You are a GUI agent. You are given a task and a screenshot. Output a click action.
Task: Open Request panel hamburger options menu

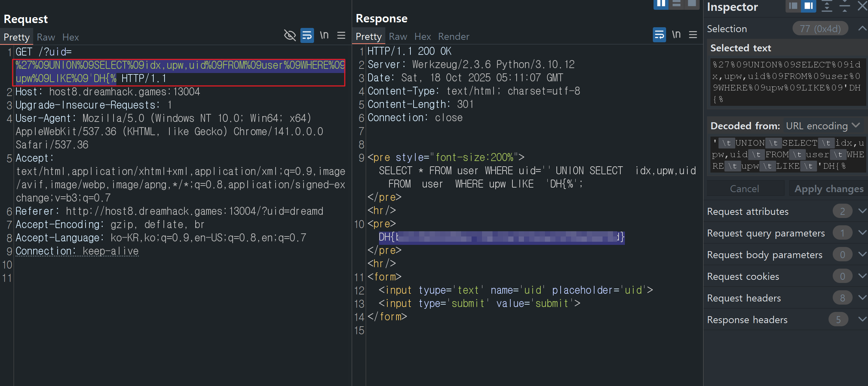(341, 35)
